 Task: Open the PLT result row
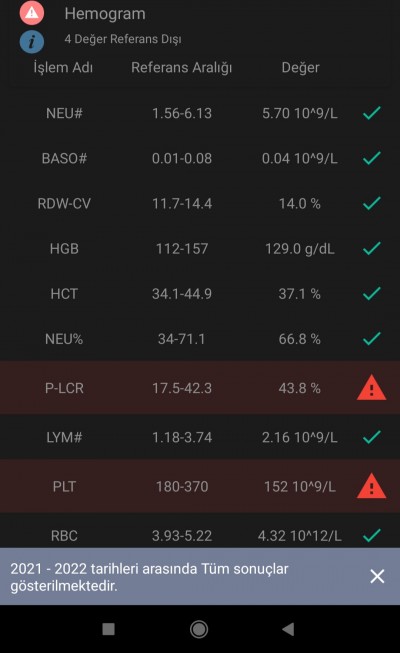200,486
